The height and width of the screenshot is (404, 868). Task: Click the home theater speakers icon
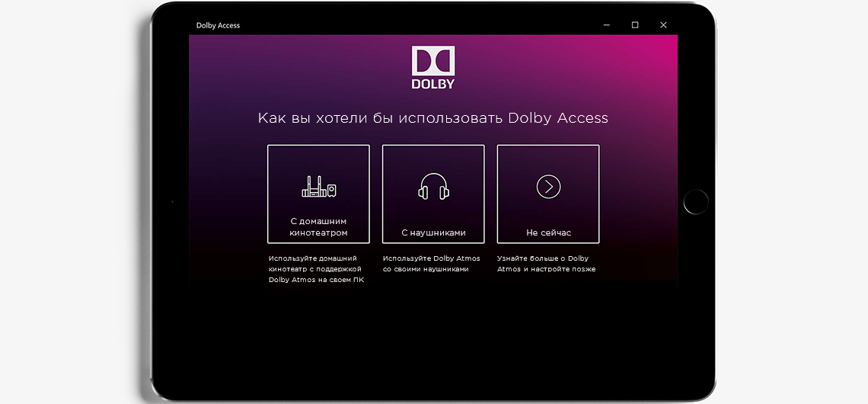pos(319,187)
